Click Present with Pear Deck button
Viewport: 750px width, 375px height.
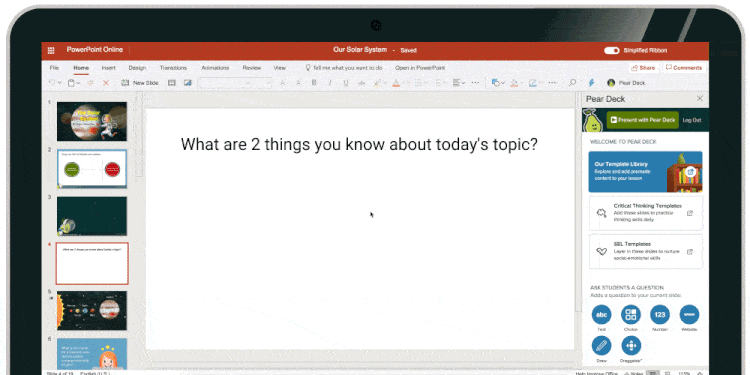(x=643, y=120)
